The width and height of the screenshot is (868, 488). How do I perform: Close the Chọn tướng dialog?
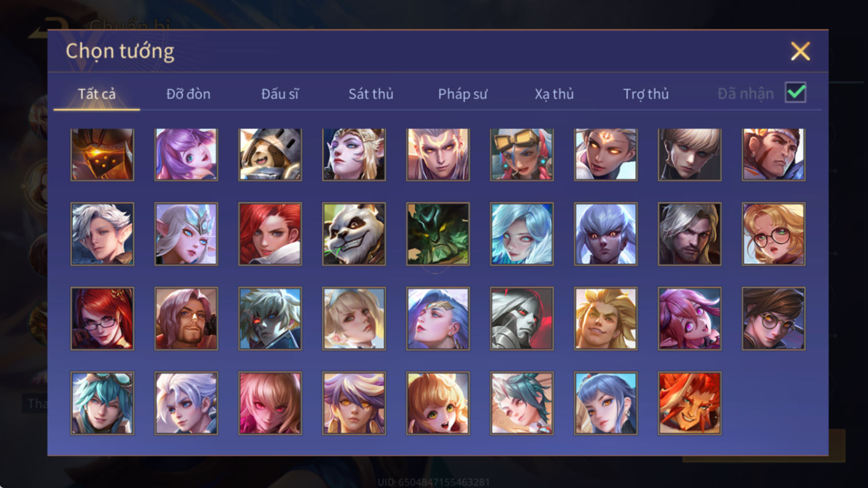tap(800, 51)
